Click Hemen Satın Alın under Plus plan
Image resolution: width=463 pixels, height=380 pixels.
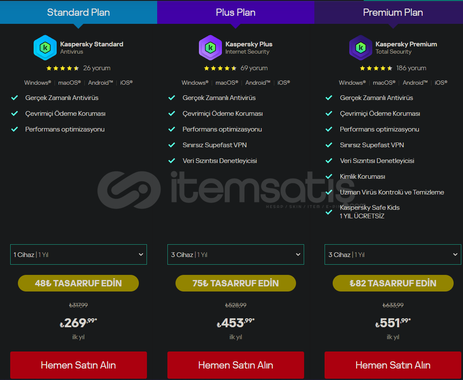pos(236,365)
